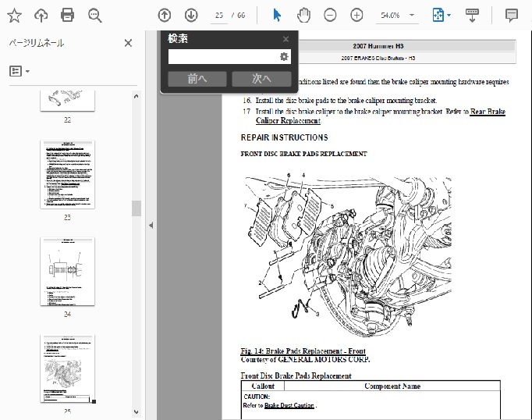Click the ページサムネール panel title
532x420 pixels.
37,43
